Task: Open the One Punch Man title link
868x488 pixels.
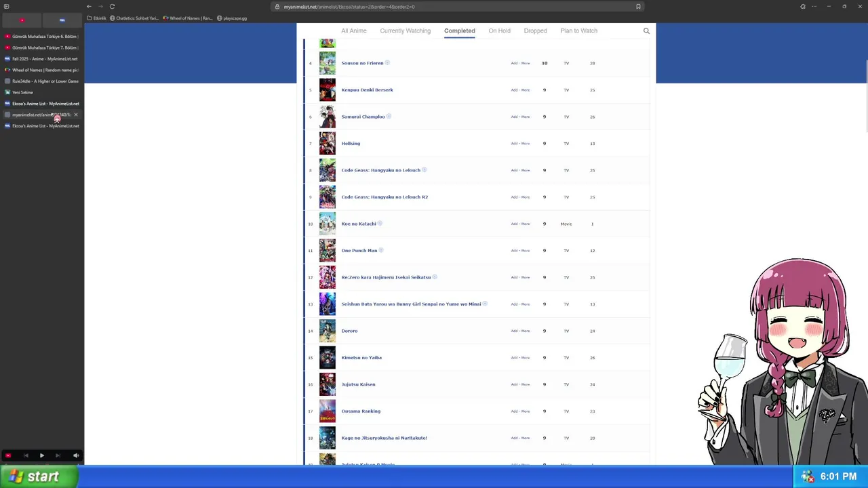Action: (x=359, y=251)
